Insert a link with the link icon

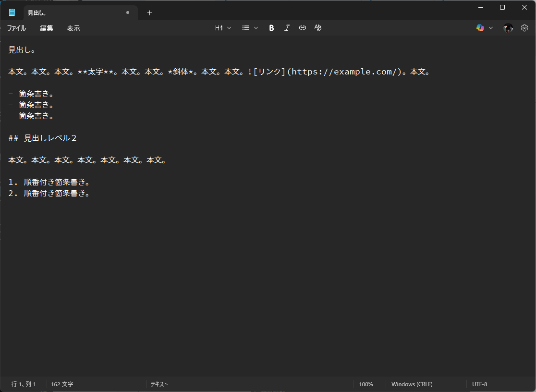(x=302, y=28)
